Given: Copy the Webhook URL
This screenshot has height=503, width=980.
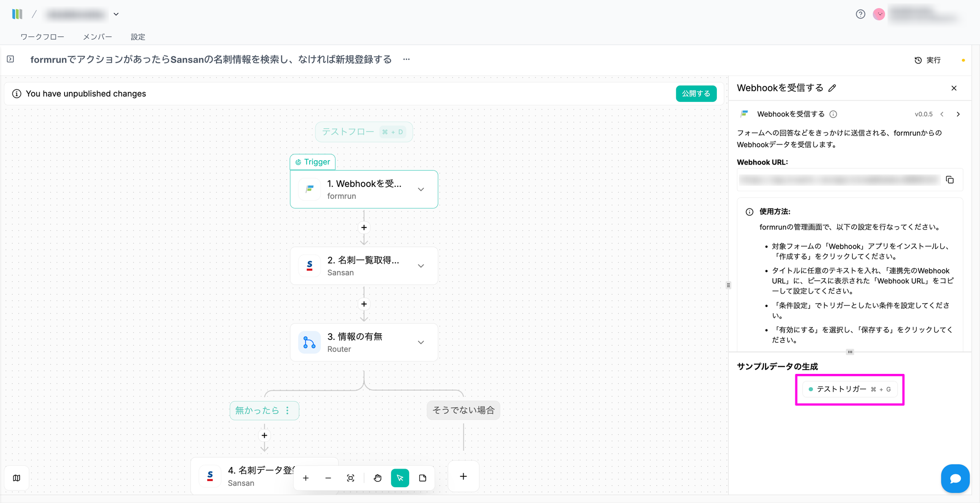Looking at the screenshot, I should [950, 180].
